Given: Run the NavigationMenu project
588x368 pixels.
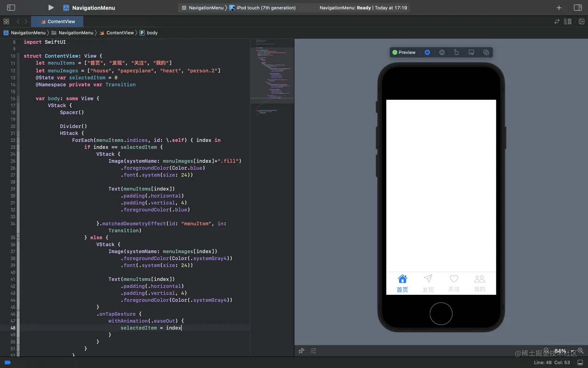Looking at the screenshot, I should coord(51,7).
